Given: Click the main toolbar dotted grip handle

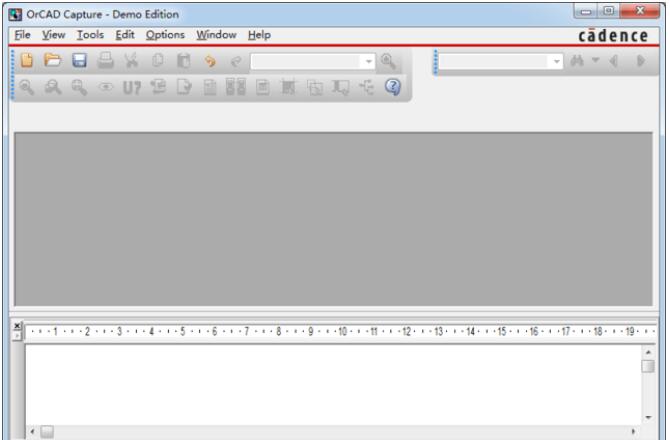Looking at the screenshot, I should (13, 75).
